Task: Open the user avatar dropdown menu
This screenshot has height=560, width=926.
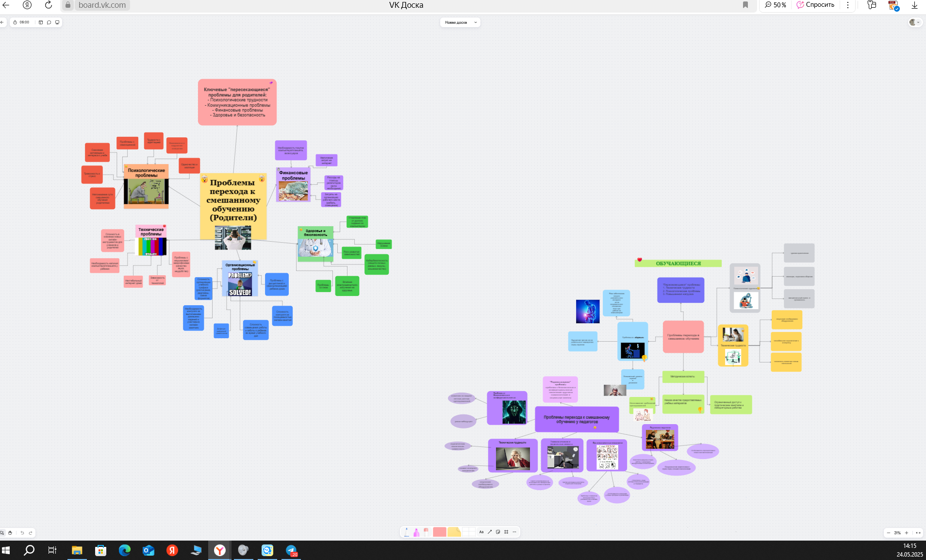Action: coord(915,22)
